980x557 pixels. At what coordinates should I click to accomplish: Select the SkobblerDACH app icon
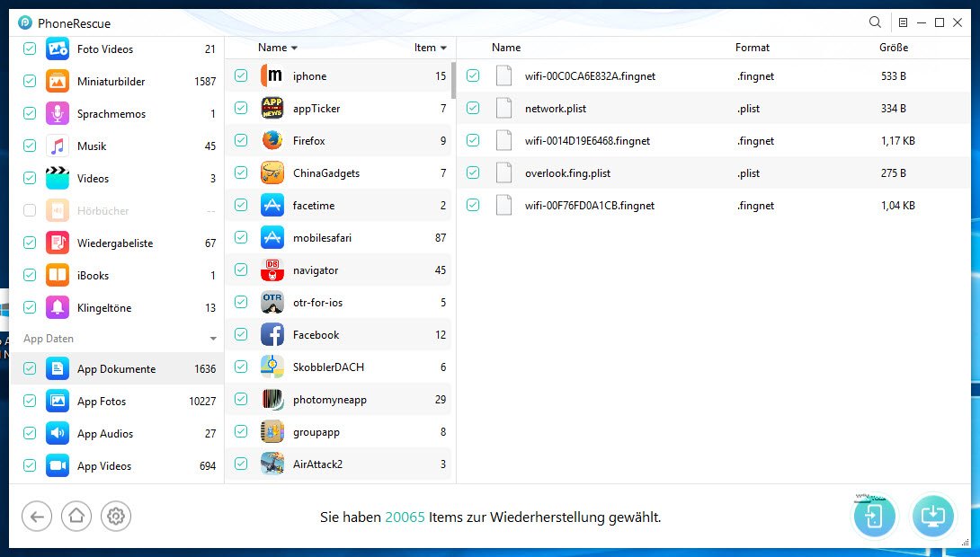(x=272, y=367)
